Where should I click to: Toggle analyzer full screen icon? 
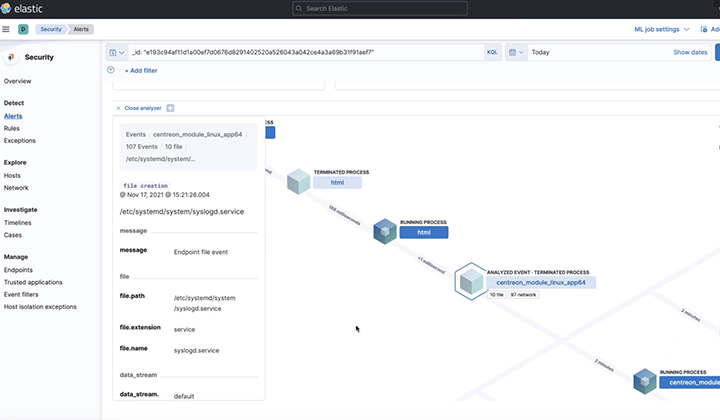170,108
